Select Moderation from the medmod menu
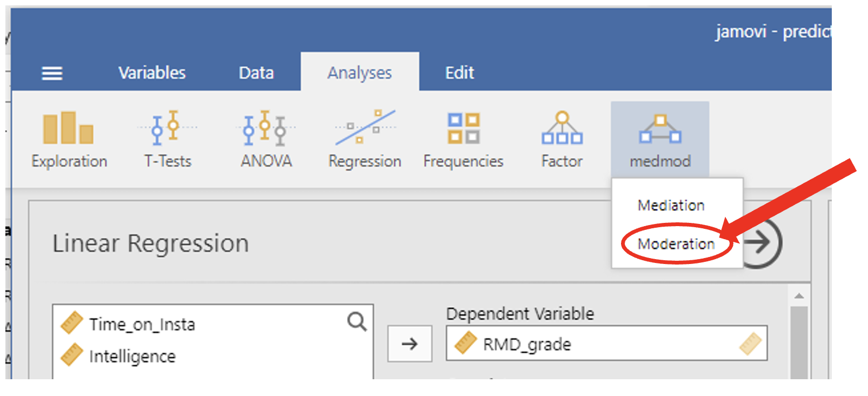The height and width of the screenshot is (396, 868). [x=676, y=244]
